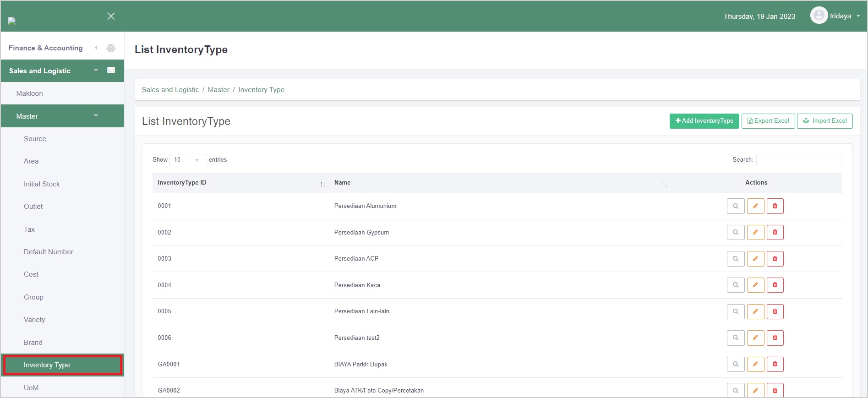Click the Export Excel button

pyautogui.click(x=768, y=121)
